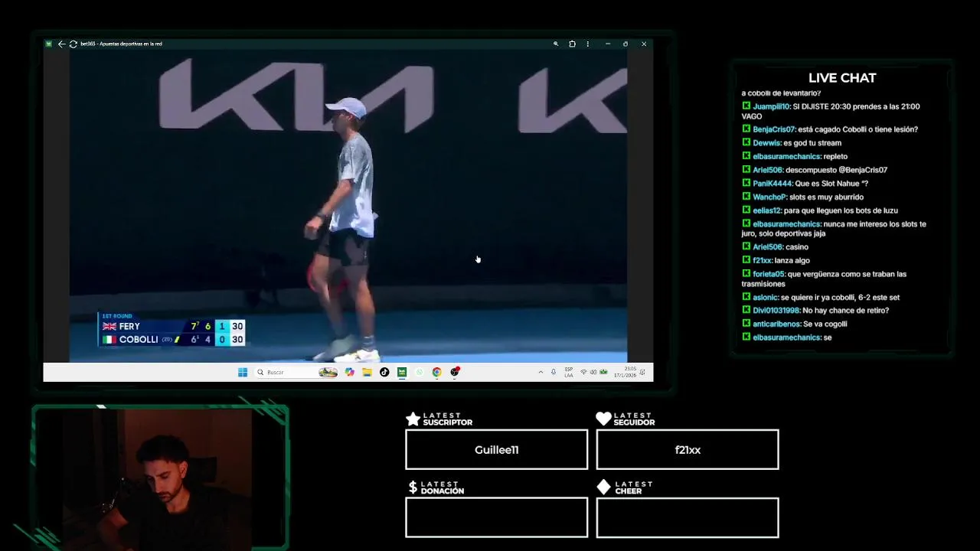The height and width of the screenshot is (551, 980).
Task: Go back in the bet365 app window
Action: (x=61, y=44)
